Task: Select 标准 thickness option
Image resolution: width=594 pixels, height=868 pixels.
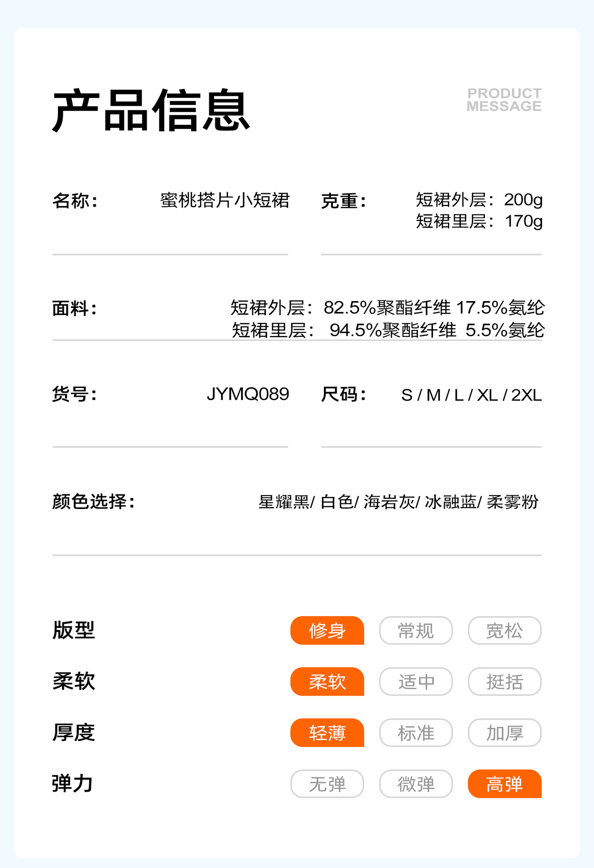Action: coord(416,732)
